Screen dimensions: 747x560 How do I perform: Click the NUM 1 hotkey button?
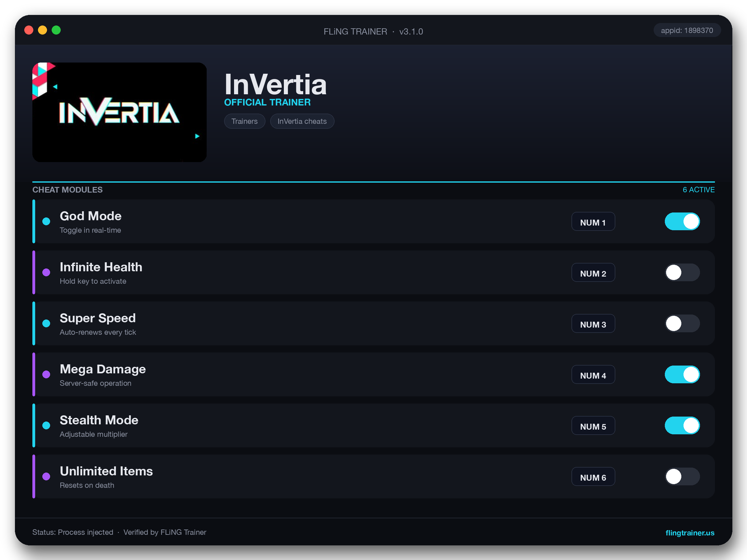[593, 222]
